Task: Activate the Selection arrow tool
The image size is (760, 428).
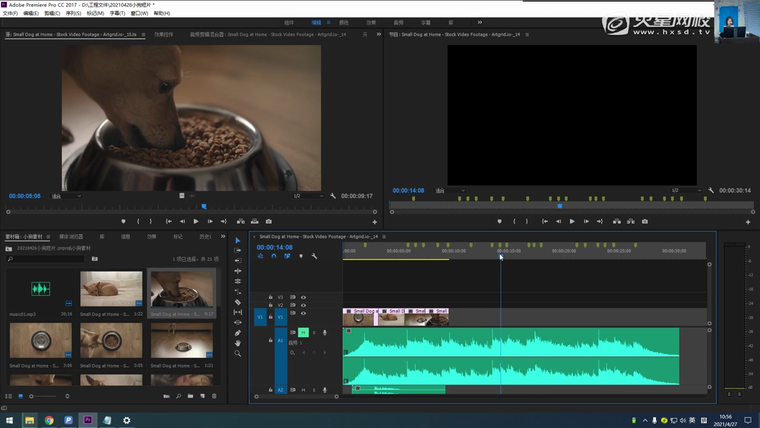Action: click(x=238, y=240)
